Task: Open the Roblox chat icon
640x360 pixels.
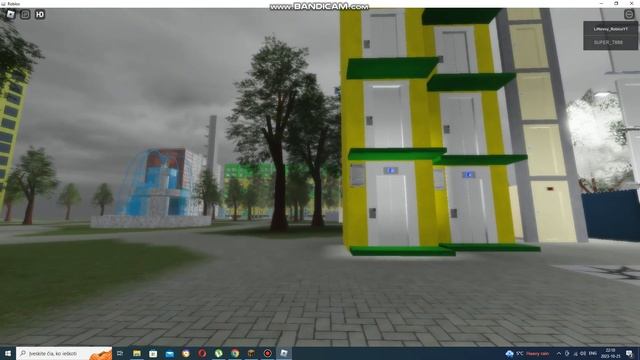Action: pyautogui.click(x=25, y=15)
